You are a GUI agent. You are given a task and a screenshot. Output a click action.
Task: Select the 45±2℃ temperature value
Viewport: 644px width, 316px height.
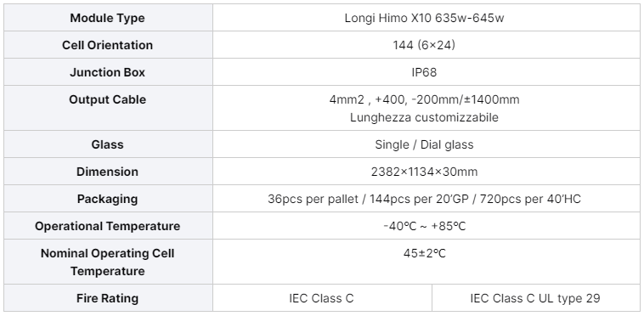point(424,253)
